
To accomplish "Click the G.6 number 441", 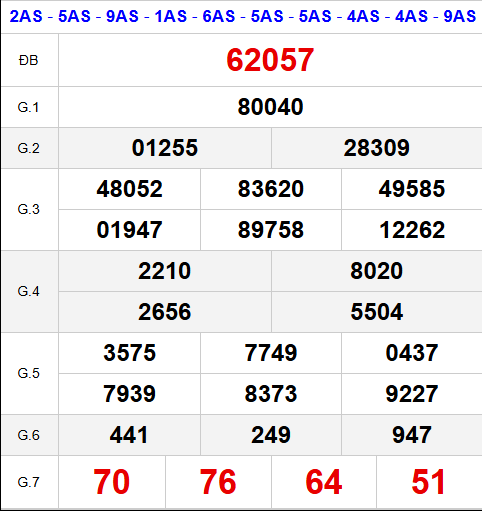I will tap(129, 435).
